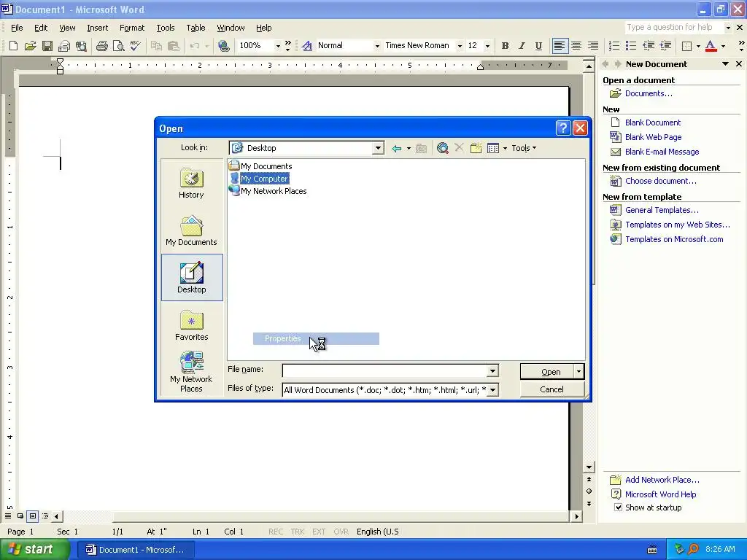Click the Blank Document link
Image resolution: width=747 pixels, height=560 pixels.
pyautogui.click(x=653, y=122)
